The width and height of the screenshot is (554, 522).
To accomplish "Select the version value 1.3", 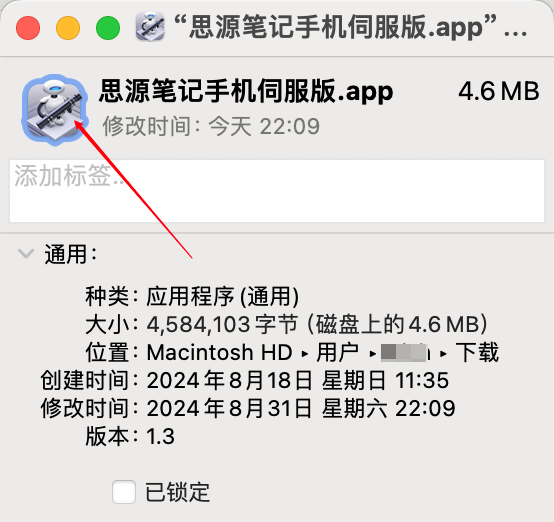I will [x=160, y=436].
